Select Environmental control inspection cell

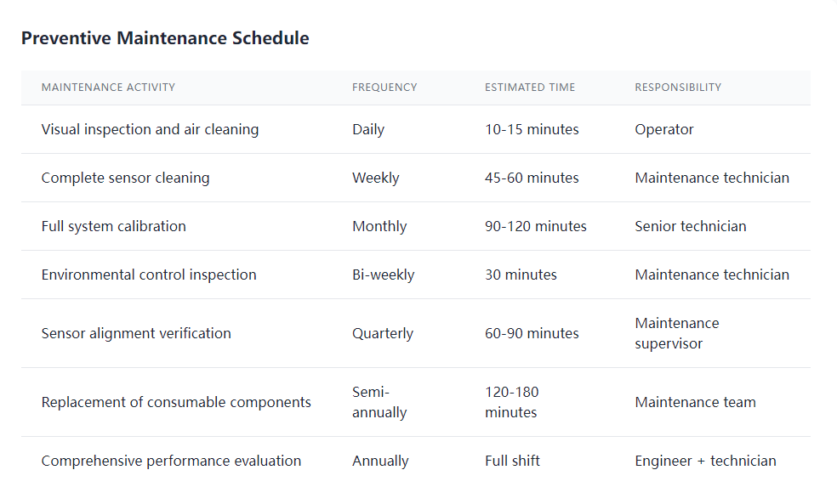[149, 275]
